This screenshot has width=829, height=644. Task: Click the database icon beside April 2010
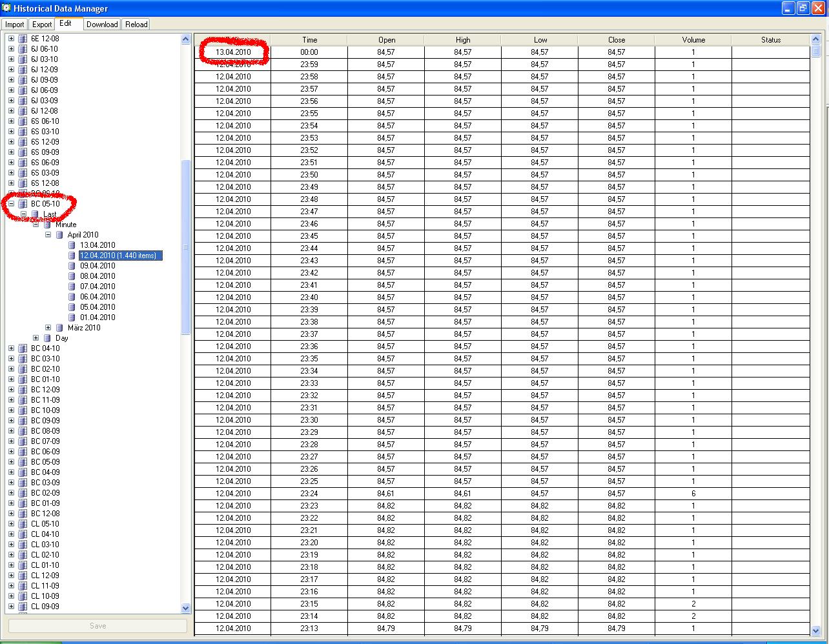[59, 235]
